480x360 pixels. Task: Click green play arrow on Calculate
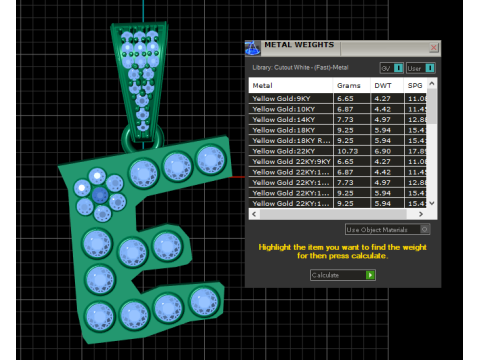pos(370,275)
